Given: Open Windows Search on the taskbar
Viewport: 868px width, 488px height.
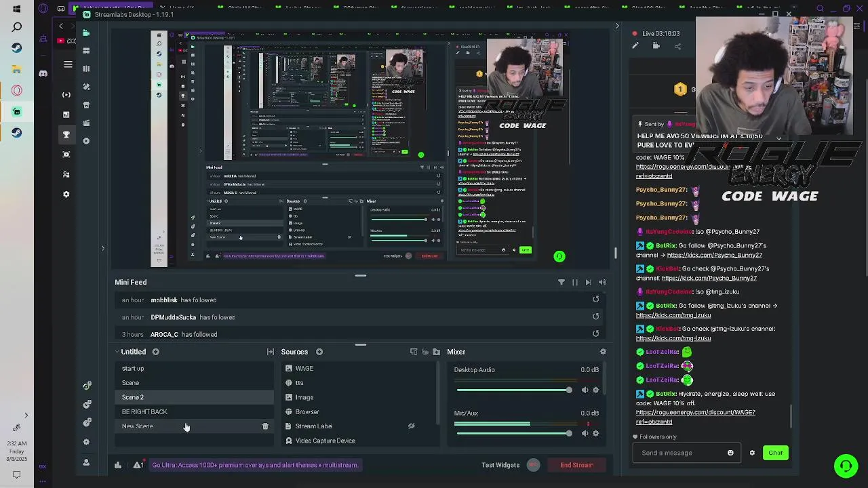Looking at the screenshot, I should click(17, 27).
